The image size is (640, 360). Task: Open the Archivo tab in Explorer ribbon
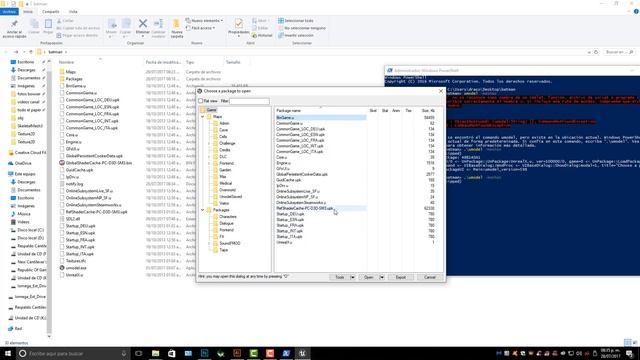point(9,12)
